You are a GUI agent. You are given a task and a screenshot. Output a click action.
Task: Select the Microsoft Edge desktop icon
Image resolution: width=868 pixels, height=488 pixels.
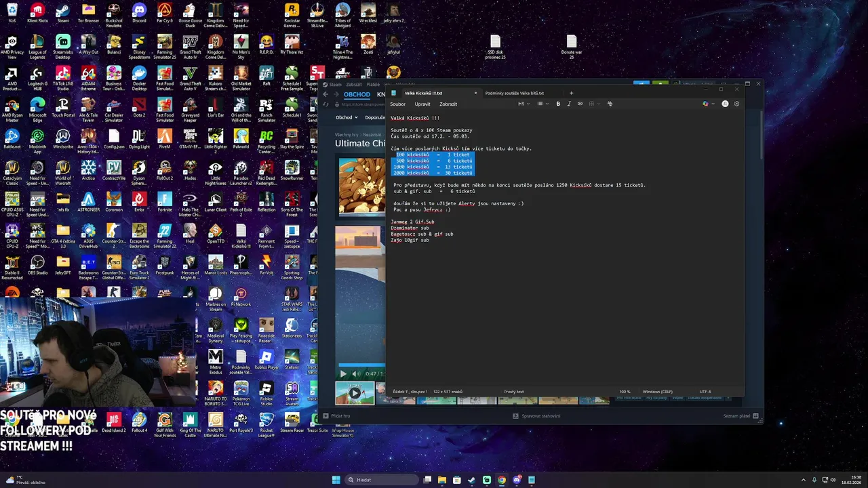[37, 109]
